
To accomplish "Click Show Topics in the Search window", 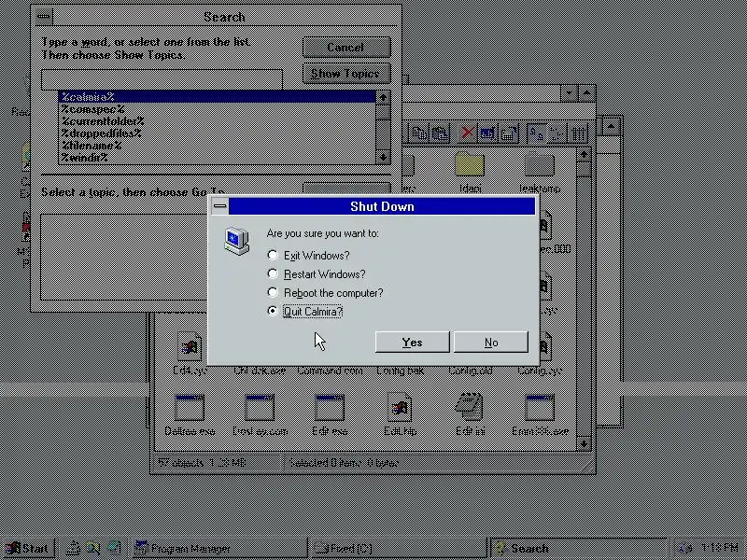I will point(346,74).
